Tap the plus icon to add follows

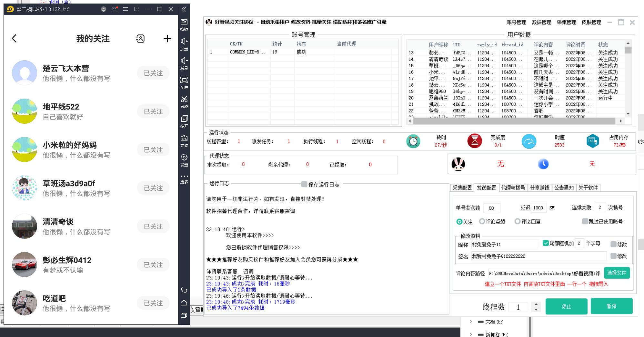point(167,39)
